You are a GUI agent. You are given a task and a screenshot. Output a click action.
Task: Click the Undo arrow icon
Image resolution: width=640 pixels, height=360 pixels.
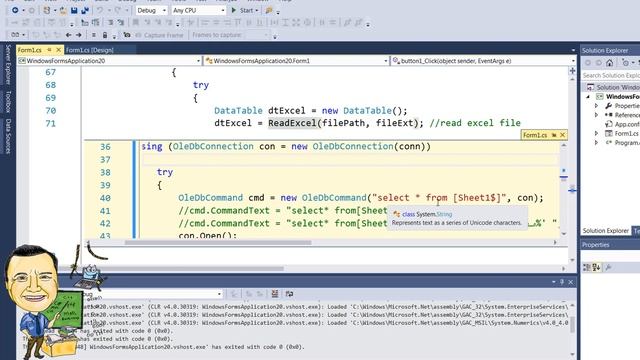[100, 10]
